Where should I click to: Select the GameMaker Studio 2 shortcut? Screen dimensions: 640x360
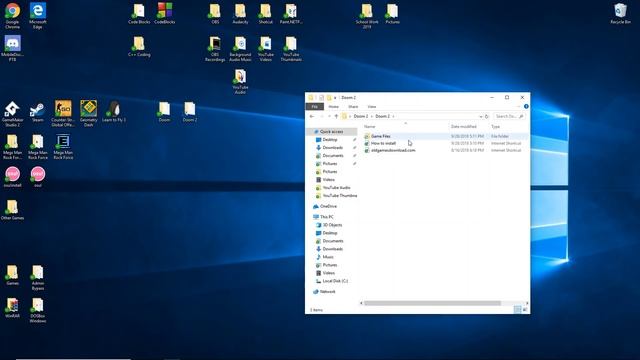click(12, 114)
